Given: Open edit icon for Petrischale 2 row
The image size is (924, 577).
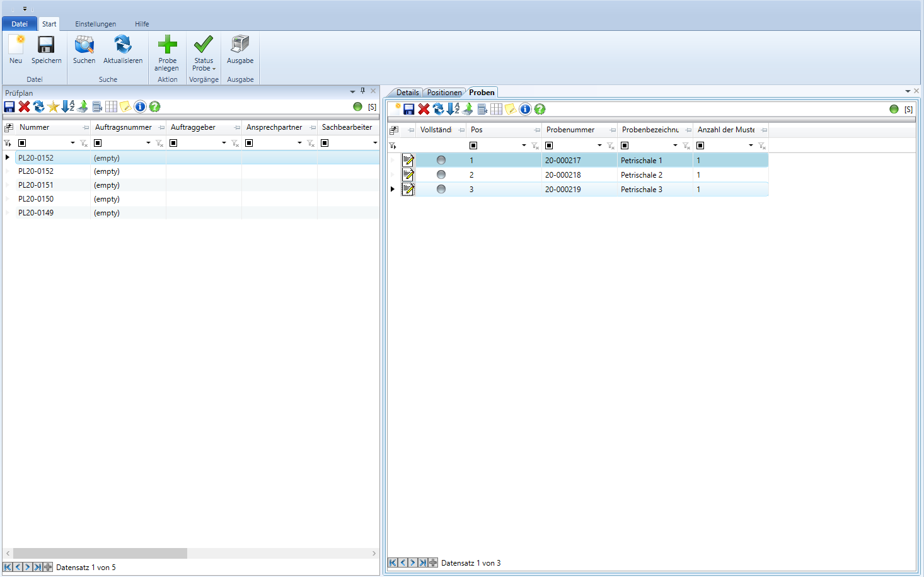Looking at the screenshot, I should (408, 174).
